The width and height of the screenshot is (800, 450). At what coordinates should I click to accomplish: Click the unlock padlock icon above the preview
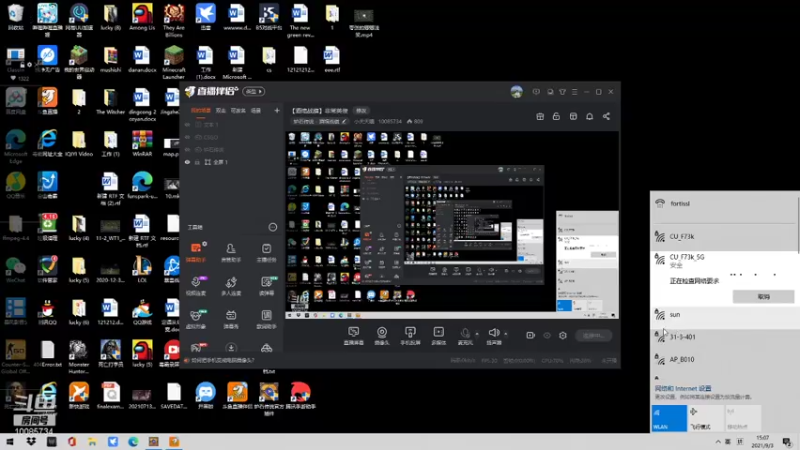click(x=556, y=116)
